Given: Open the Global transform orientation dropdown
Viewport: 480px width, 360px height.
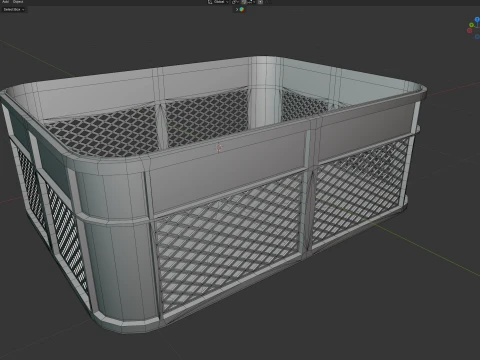Looking at the screenshot, I should tap(221, 2).
